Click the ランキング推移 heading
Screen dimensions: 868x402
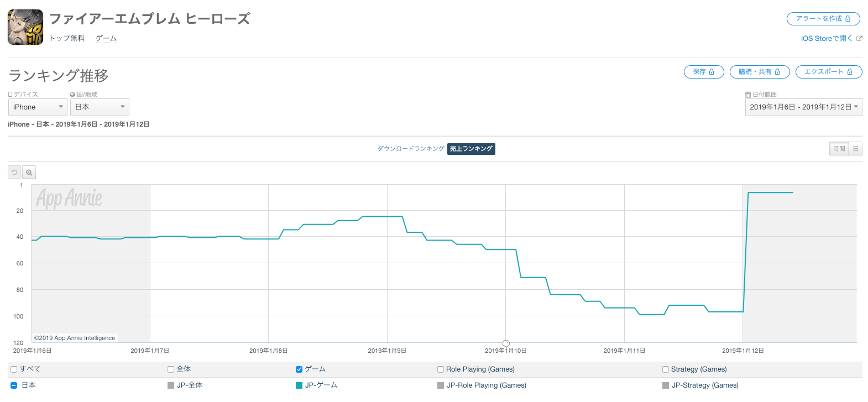[x=59, y=76]
